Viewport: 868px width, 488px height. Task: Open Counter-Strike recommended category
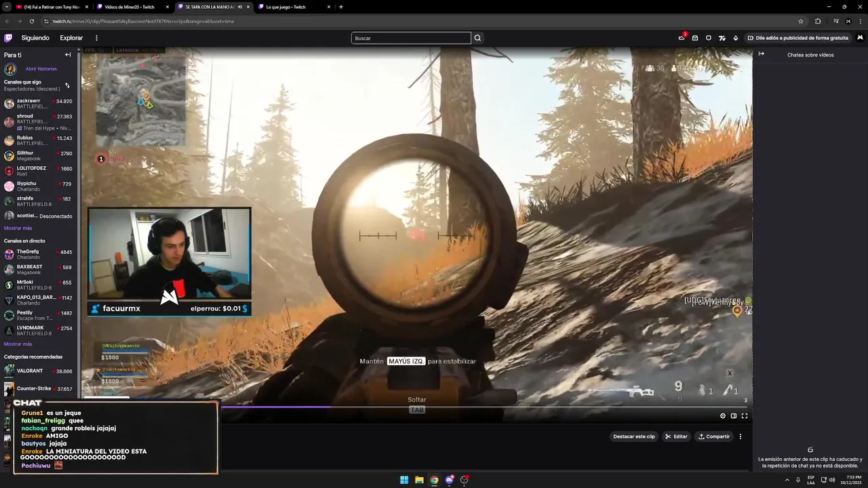point(38,389)
